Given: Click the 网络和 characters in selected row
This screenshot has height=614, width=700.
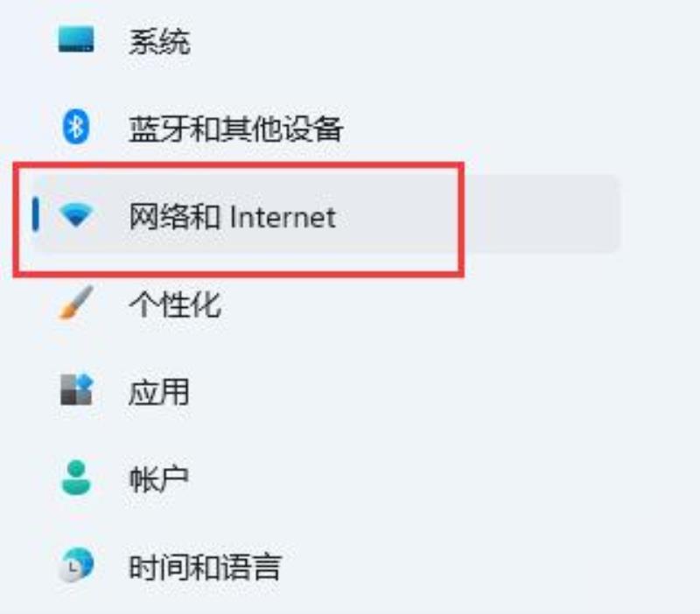Looking at the screenshot, I should 174,217.
